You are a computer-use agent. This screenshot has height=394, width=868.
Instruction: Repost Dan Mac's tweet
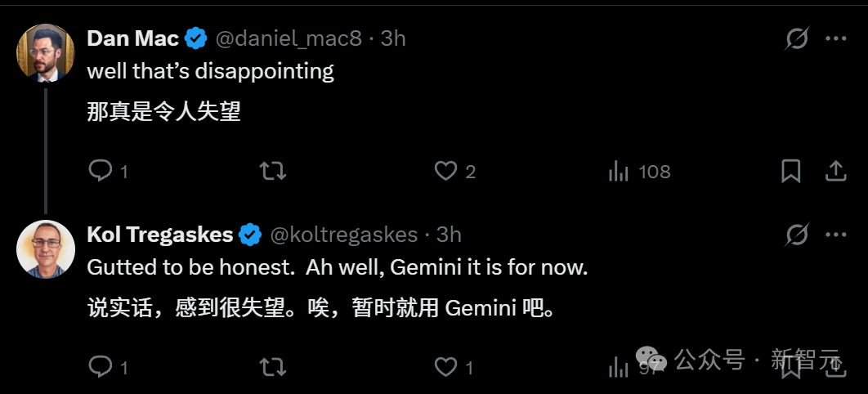272,171
